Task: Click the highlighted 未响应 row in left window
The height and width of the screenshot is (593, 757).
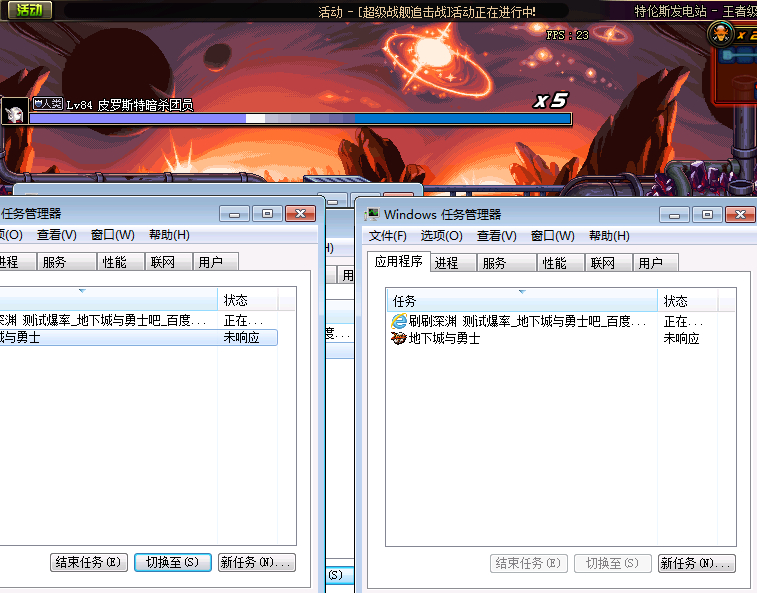Action: [139, 337]
